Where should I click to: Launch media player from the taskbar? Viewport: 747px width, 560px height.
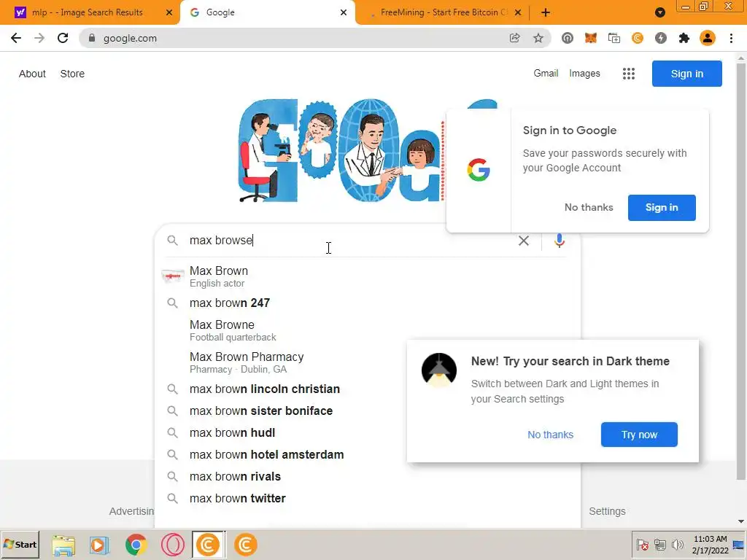(x=99, y=544)
